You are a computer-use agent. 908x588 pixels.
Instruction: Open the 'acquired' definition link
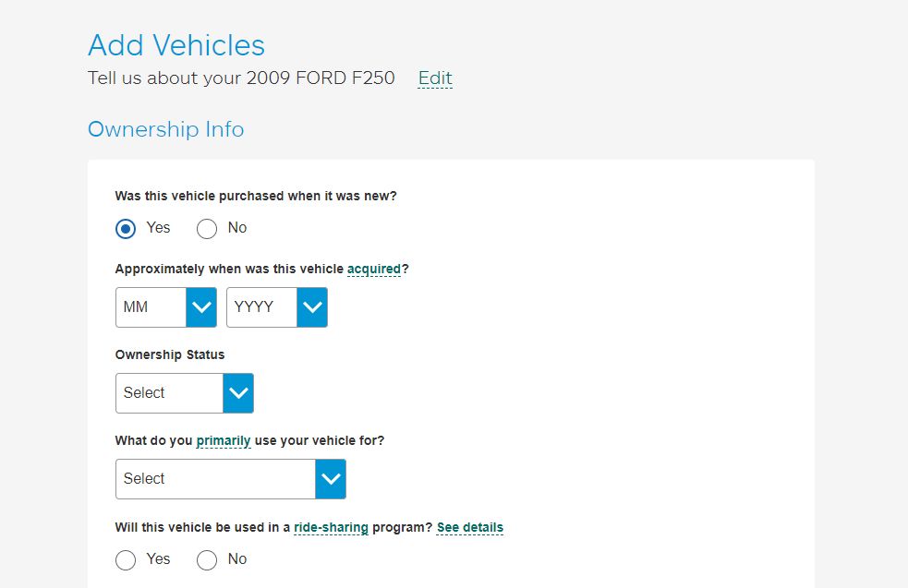tap(373, 270)
